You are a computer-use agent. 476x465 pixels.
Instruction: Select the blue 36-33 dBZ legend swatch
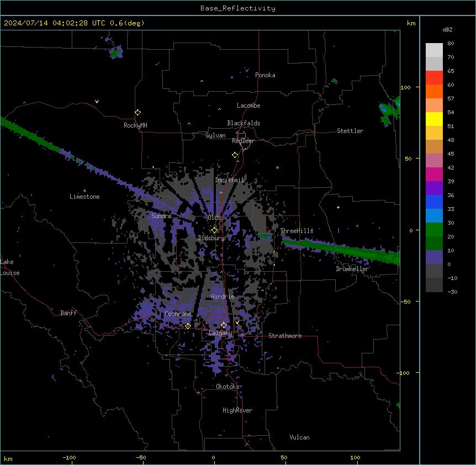coord(434,202)
